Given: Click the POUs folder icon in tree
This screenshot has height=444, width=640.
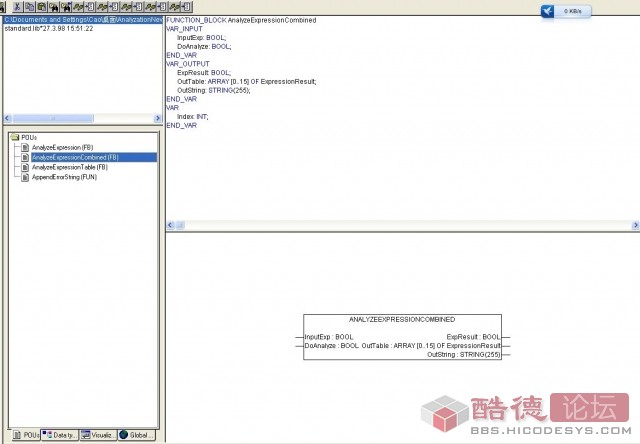Looking at the screenshot, I should 14,137.
